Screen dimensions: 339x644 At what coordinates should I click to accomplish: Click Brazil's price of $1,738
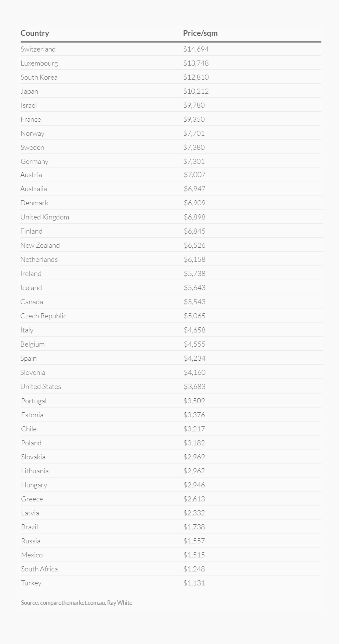click(x=194, y=527)
